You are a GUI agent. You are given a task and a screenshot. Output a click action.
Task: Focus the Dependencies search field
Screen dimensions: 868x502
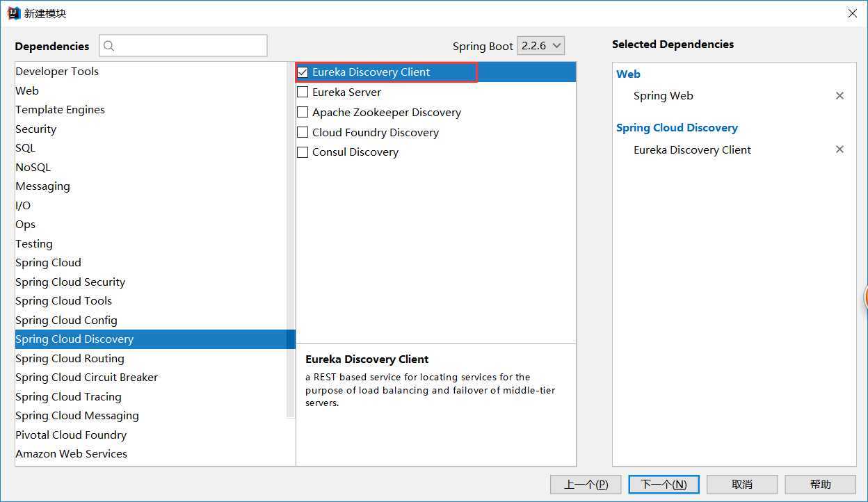pos(183,46)
